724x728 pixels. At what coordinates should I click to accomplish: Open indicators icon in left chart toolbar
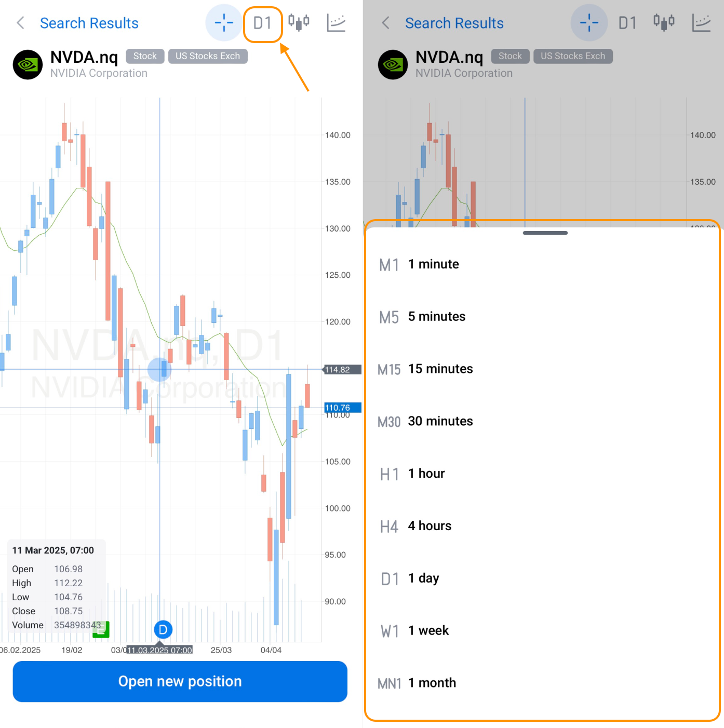[x=336, y=23]
